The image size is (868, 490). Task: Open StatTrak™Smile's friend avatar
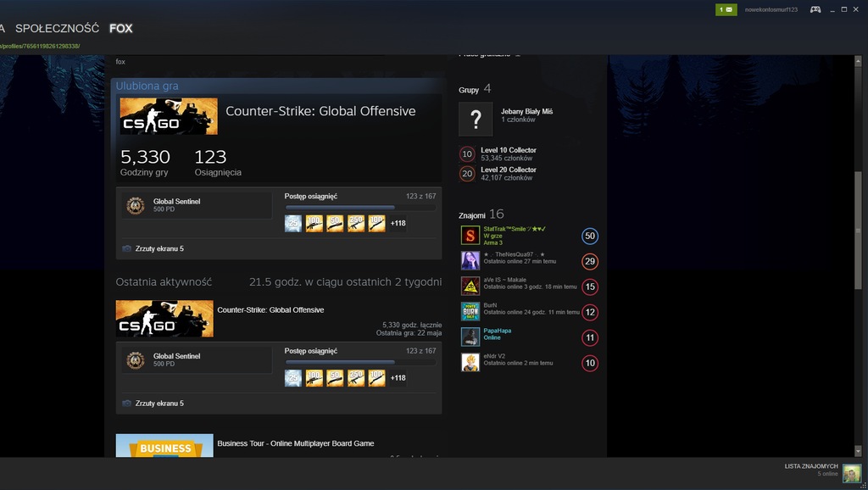pos(470,236)
